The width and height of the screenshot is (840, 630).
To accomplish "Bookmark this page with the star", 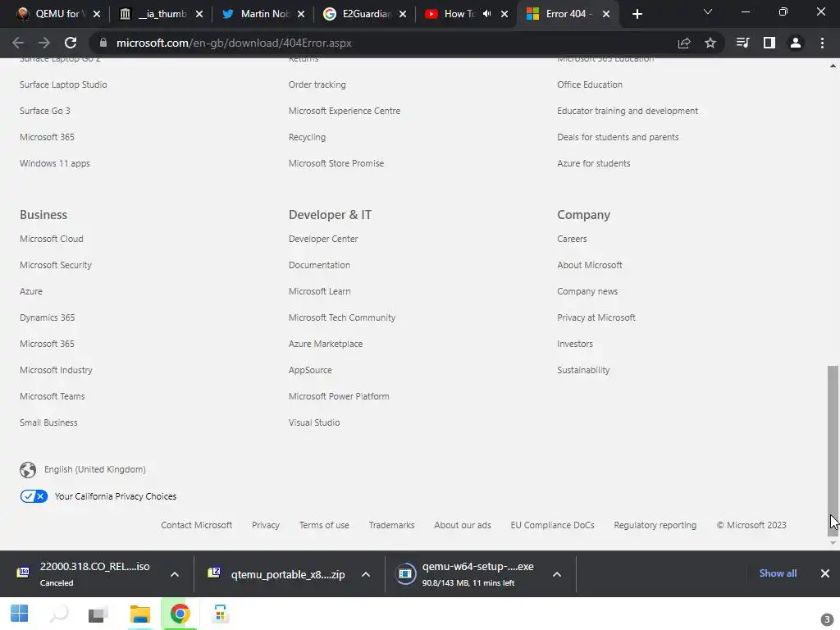I will click(710, 43).
